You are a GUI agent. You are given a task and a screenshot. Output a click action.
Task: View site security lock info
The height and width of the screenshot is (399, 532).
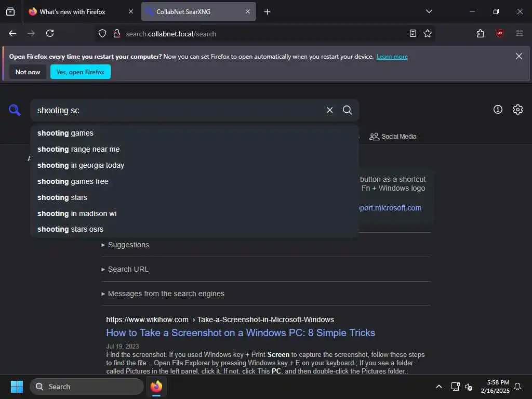[x=117, y=33]
